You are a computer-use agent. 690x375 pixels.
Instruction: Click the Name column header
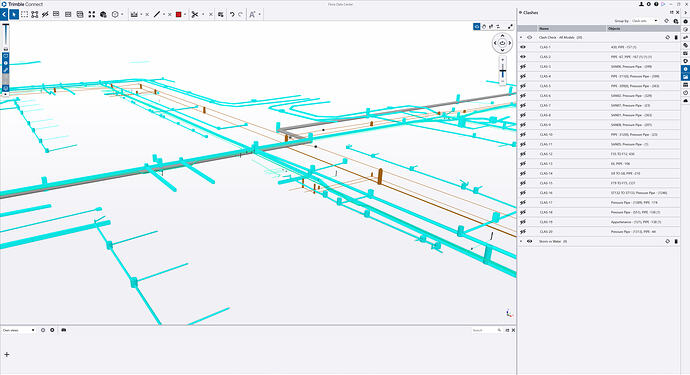pyautogui.click(x=572, y=28)
